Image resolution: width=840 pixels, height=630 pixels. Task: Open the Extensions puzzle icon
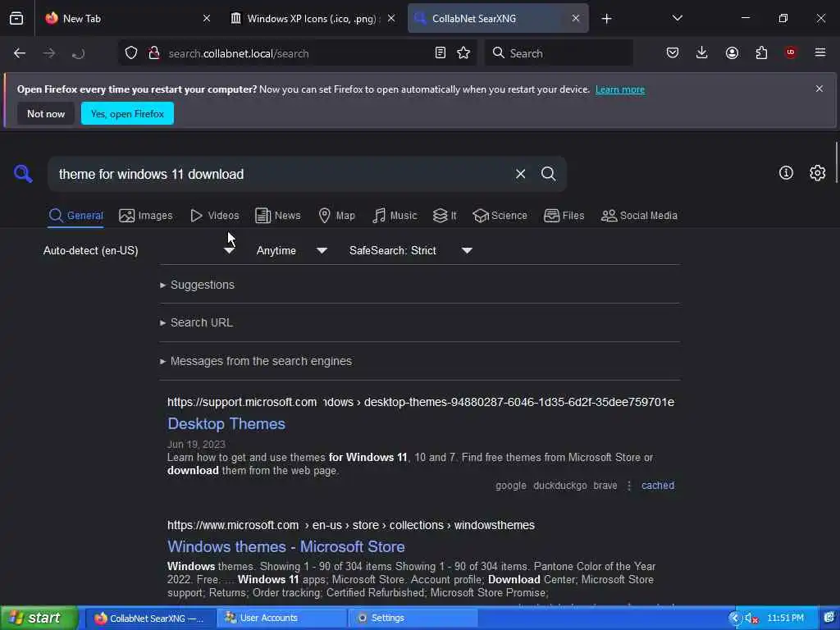pyautogui.click(x=761, y=52)
